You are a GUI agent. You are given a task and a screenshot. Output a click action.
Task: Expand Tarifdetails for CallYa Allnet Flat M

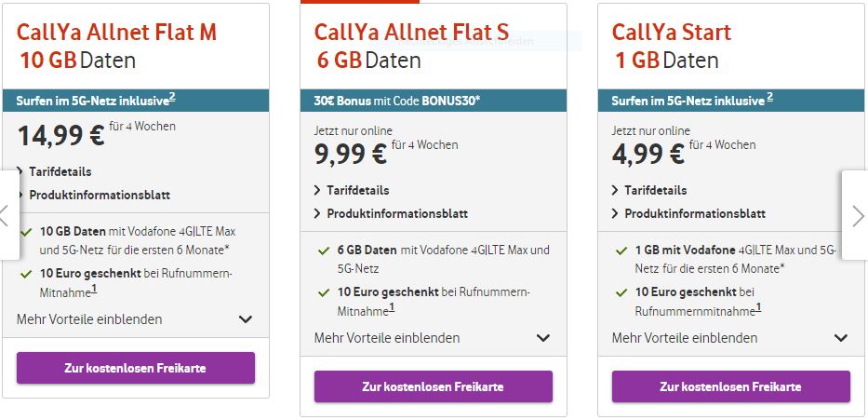(60, 171)
